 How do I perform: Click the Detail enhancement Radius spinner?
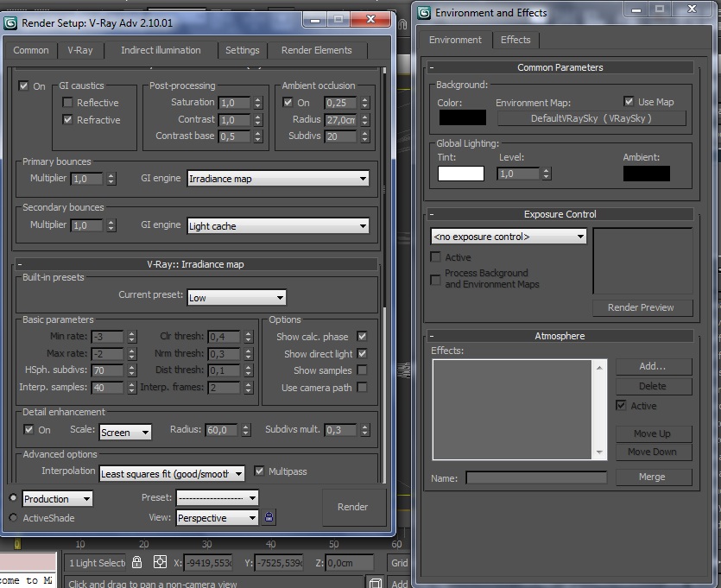(246, 430)
